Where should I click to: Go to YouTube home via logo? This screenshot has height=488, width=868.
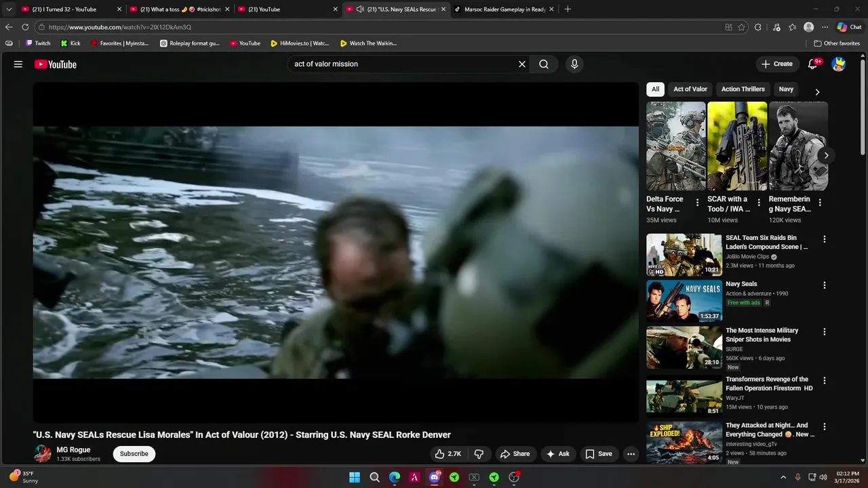click(x=56, y=64)
